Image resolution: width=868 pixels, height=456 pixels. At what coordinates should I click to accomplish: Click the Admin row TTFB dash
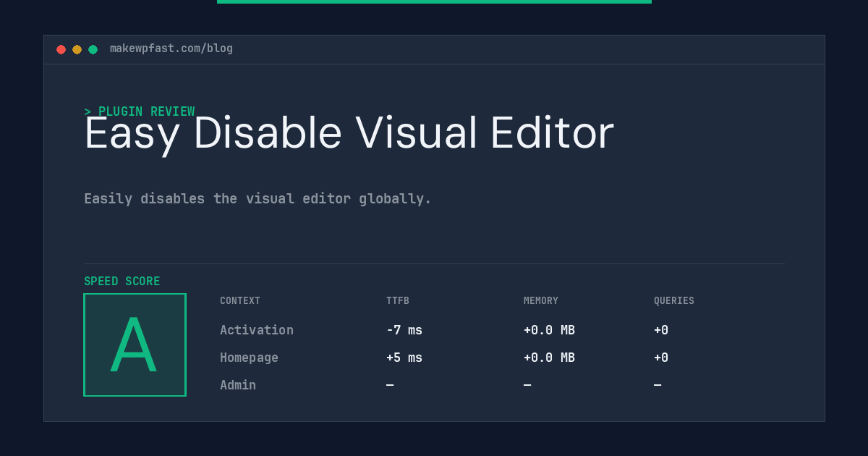coord(390,385)
